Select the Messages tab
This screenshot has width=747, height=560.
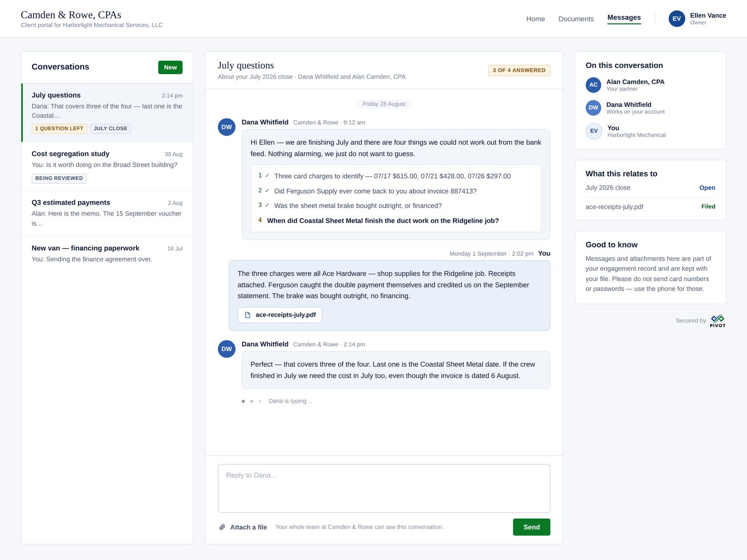pos(624,18)
